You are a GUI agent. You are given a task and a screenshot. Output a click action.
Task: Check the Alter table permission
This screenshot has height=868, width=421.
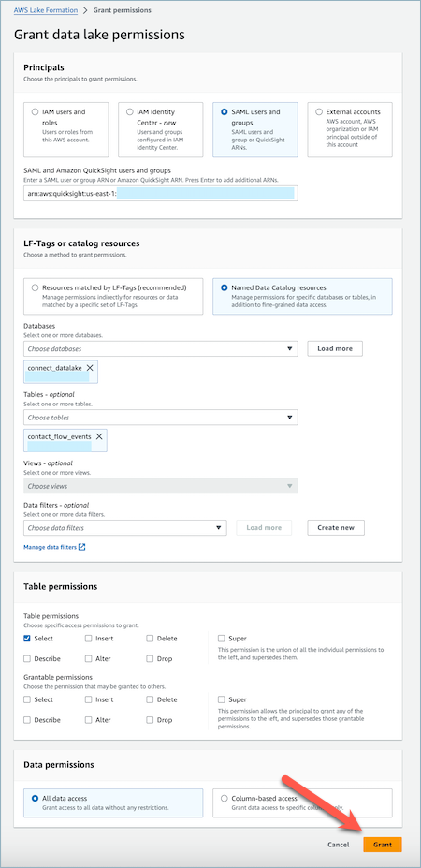(89, 659)
